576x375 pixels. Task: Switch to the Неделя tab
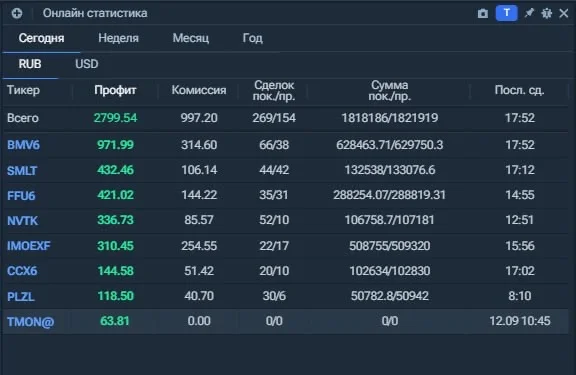118,38
